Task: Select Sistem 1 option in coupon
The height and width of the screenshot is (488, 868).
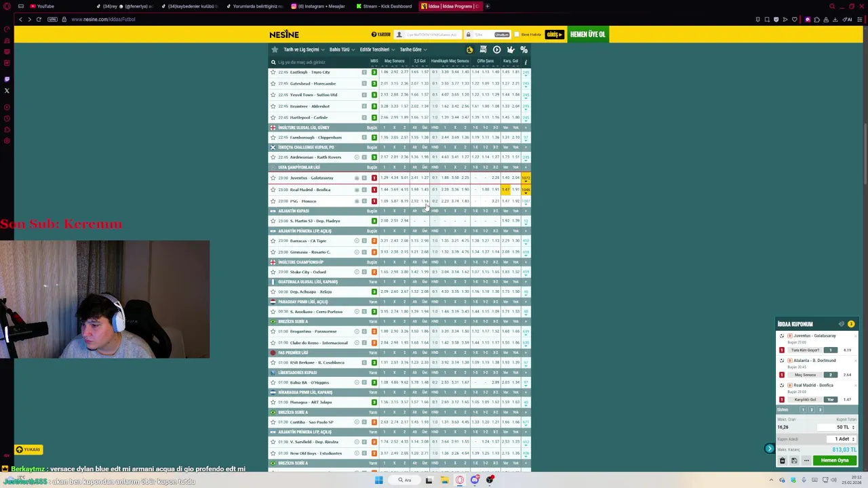Action: coord(803,409)
